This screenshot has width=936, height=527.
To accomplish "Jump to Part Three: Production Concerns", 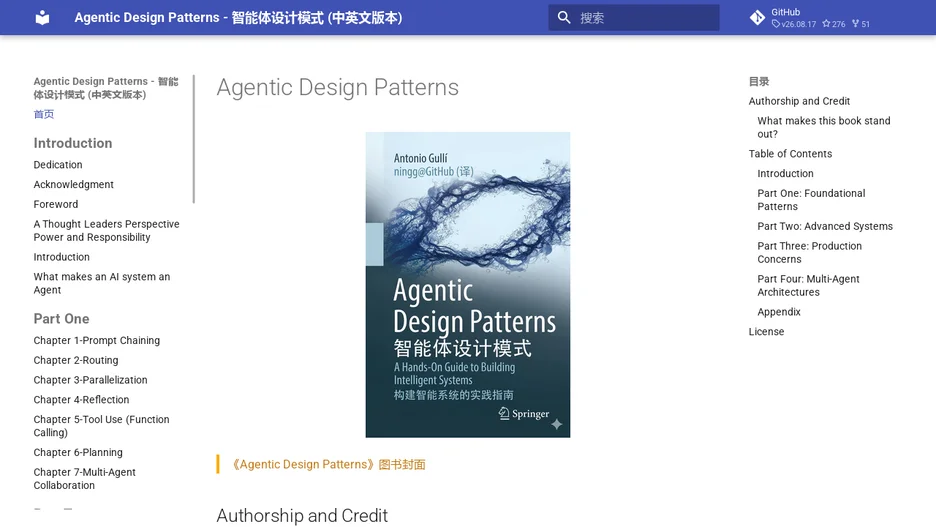I will click(809, 252).
